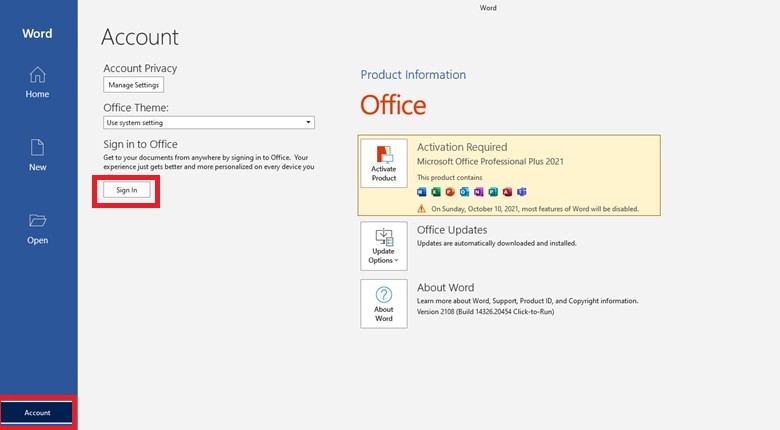
Task: Click the 'Sign in to Office' heading
Action: [140, 144]
